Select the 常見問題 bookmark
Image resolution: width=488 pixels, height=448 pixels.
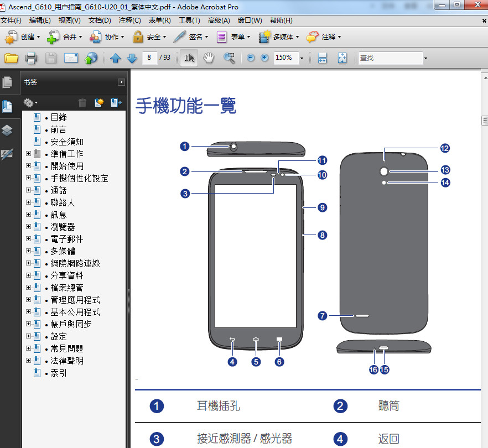pos(67,348)
